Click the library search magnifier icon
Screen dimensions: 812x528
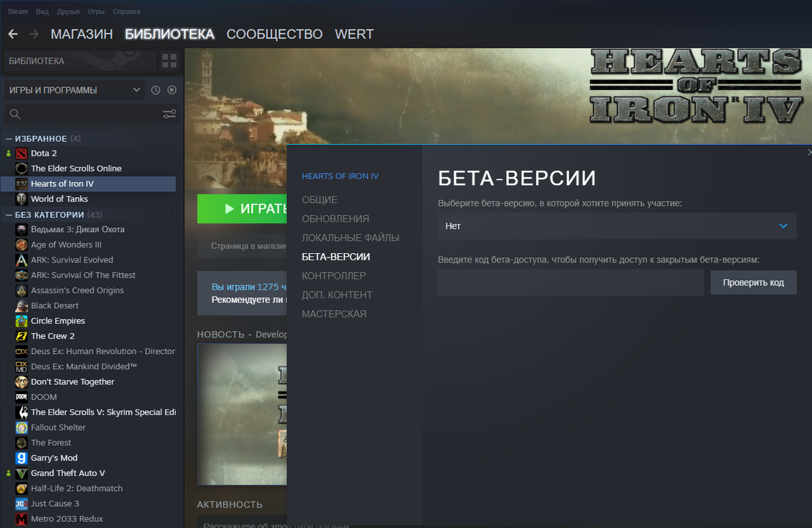tap(16, 114)
